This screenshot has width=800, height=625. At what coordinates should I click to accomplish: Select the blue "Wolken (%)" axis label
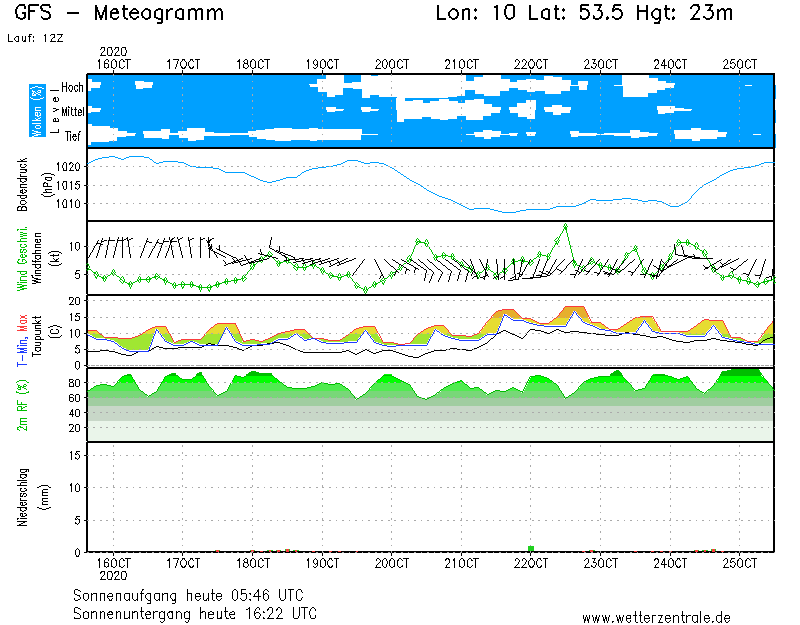37,111
